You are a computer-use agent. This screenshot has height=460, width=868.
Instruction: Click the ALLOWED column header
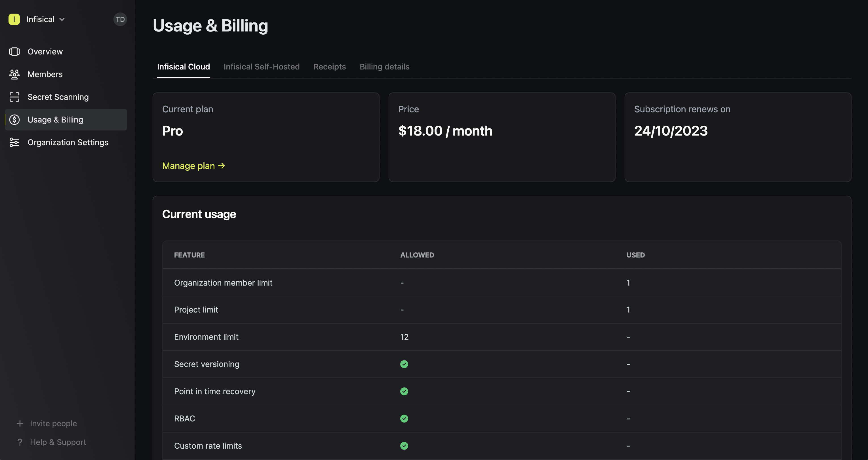click(x=417, y=255)
